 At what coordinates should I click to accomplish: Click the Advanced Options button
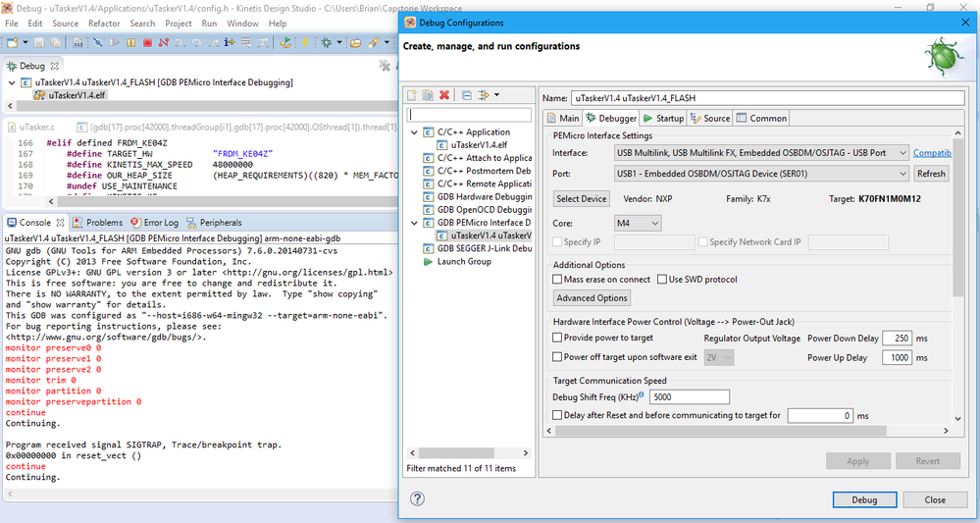click(592, 298)
